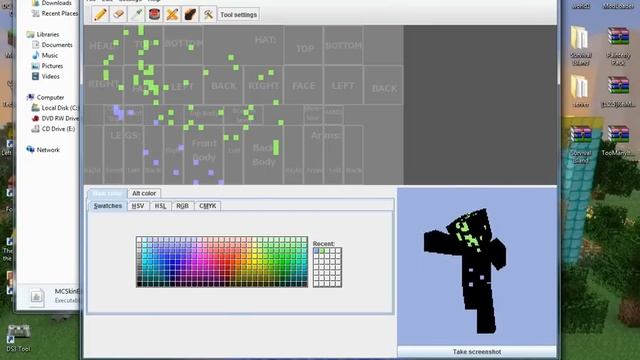Open Recent Places in Explorer sidebar
The height and width of the screenshot is (360, 640).
point(55,13)
